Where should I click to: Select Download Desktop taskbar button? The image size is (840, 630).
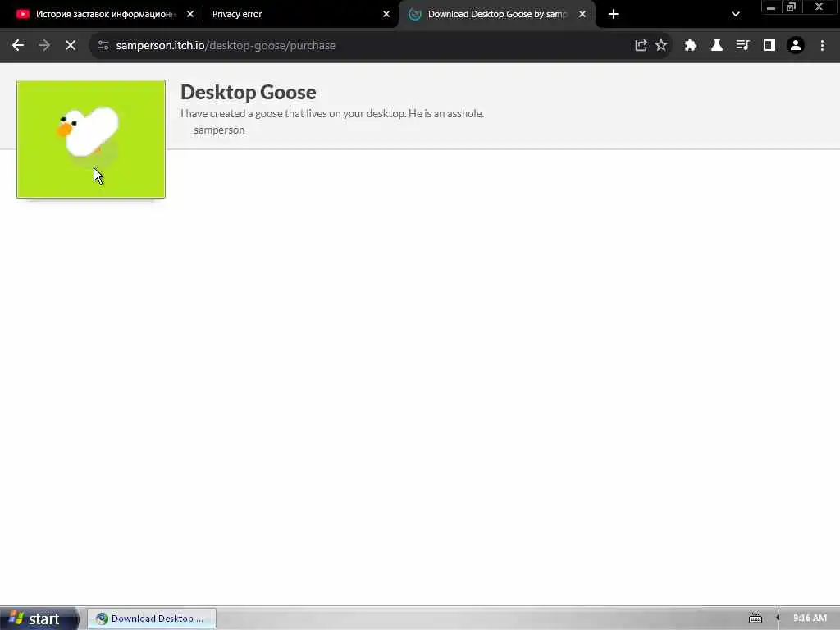click(152, 619)
